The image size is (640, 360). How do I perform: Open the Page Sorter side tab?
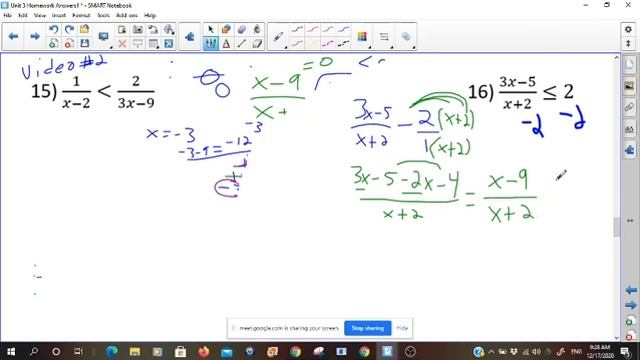coord(629,64)
